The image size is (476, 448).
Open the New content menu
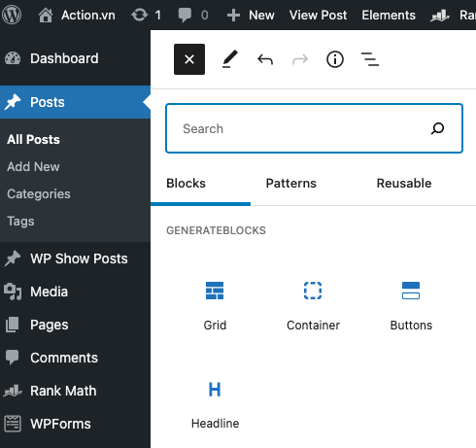pyautogui.click(x=251, y=15)
